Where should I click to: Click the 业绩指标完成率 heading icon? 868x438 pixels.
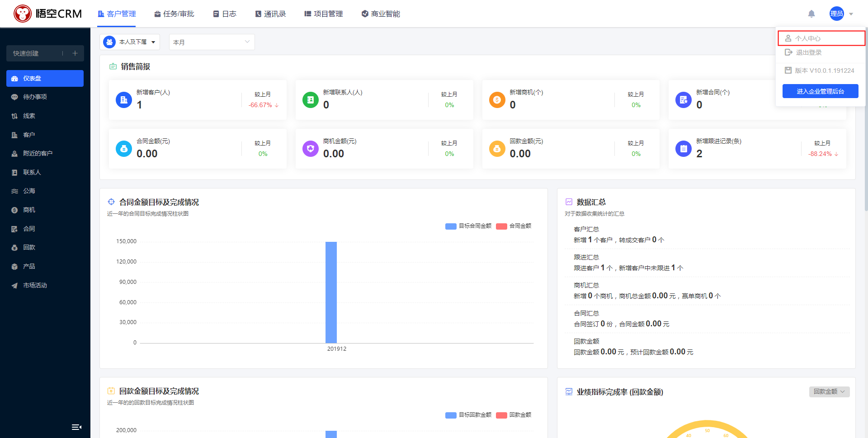(569, 391)
